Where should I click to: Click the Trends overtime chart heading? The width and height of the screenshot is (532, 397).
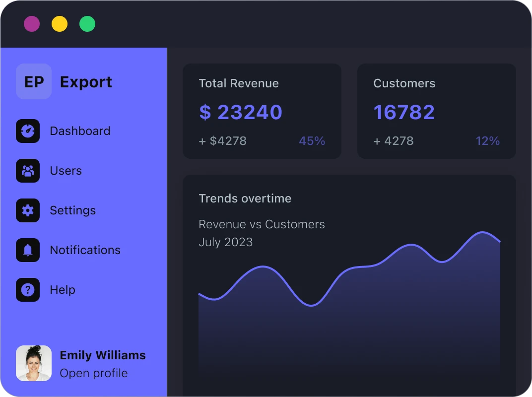coord(245,198)
